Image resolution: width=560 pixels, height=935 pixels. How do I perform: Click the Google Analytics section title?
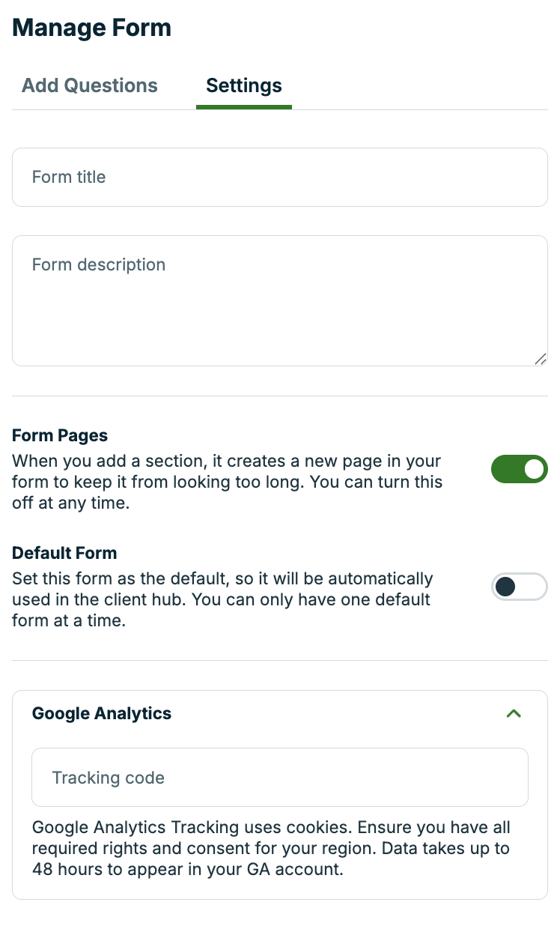102,713
